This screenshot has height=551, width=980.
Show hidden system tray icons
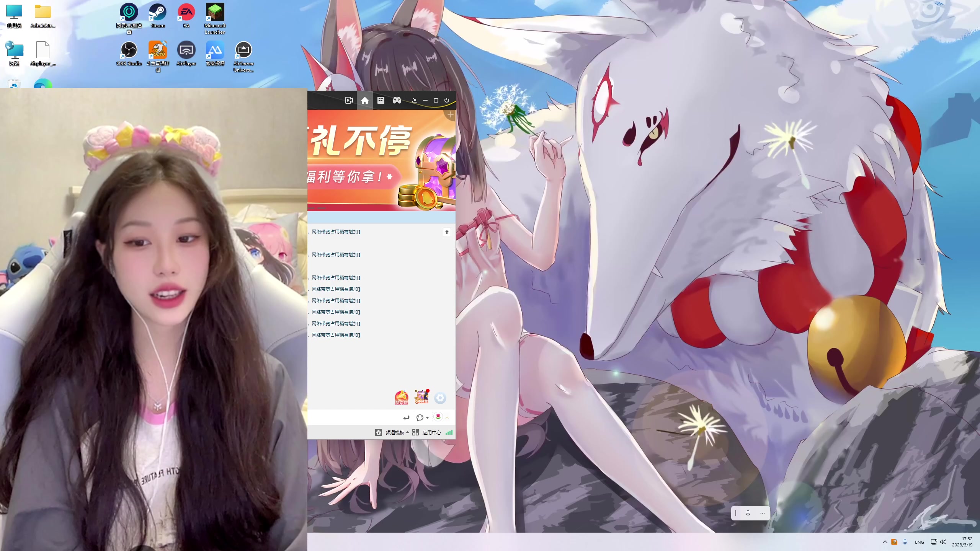[885, 542]
